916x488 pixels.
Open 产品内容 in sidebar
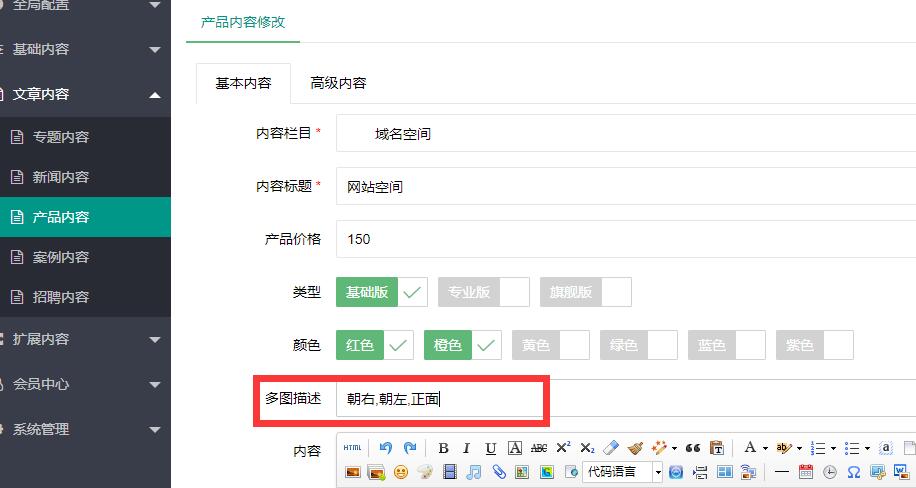85,217
